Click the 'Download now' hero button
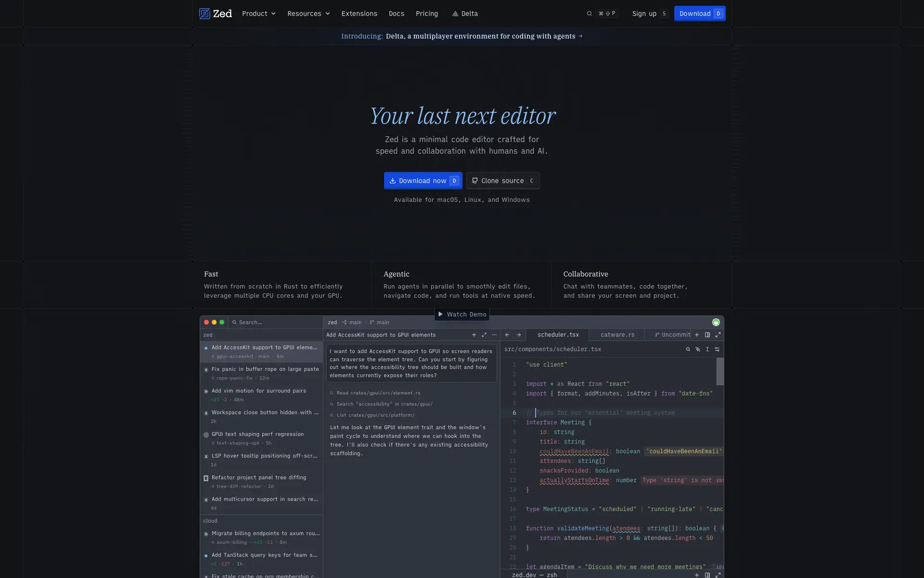Screen dimensions: 924x578 (423, 181)
